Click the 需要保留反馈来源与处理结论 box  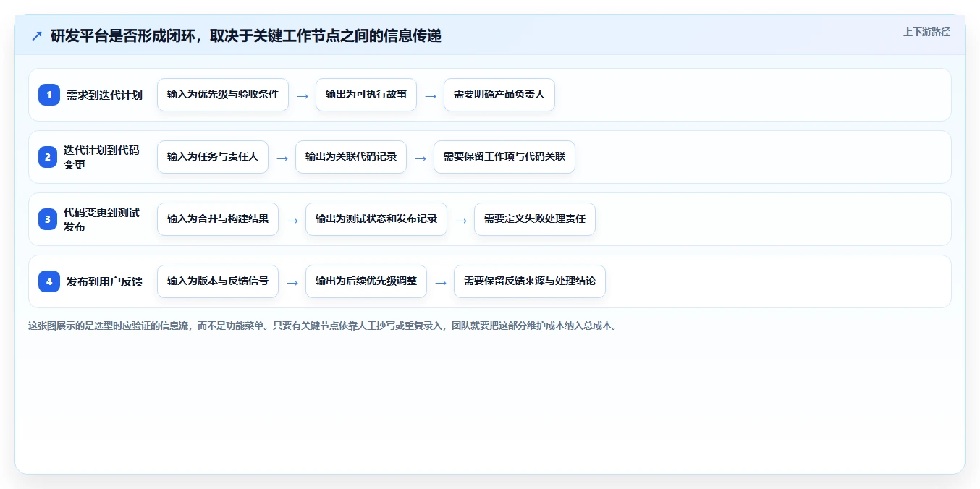[x=530, y=281]
